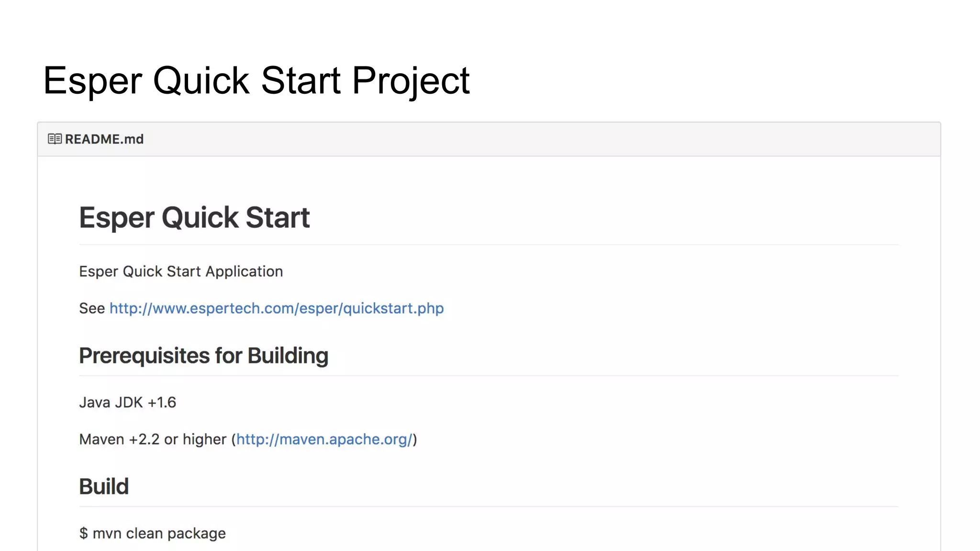
Task: Select the README.md file name
Action: (104, 139)
